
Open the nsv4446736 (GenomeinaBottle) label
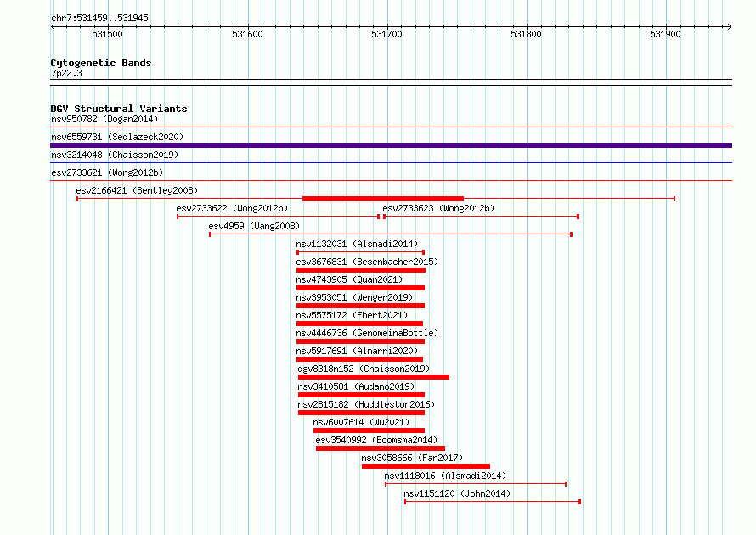pyautogui.click(x=367, y=333)
